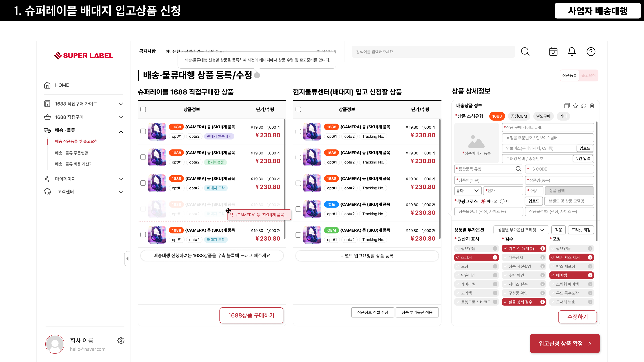Click the info icon on 실물 상세 검수
Screen dimensions: 644x362
pyautogui.click(x=543, y=302)
